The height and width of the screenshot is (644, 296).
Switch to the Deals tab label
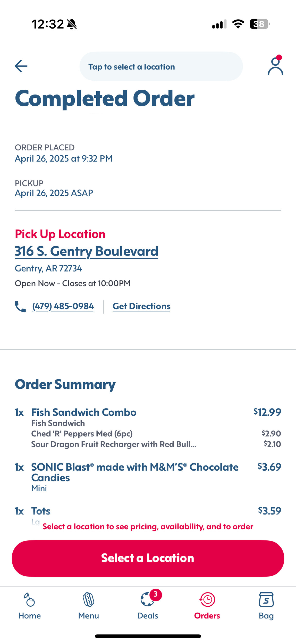[148, 616]
